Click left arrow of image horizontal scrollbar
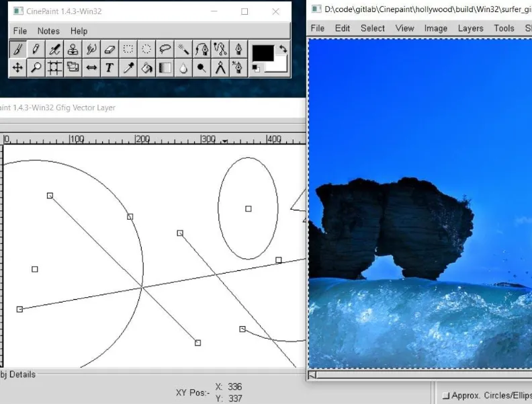Screen dimensions: 532x404 [x=312, y=375]
